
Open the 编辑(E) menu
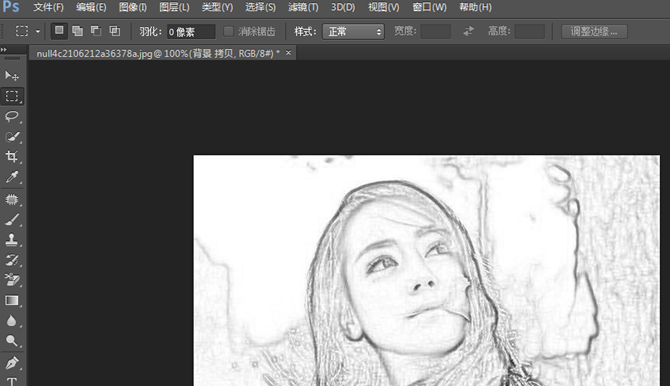[x=91, y=7]
